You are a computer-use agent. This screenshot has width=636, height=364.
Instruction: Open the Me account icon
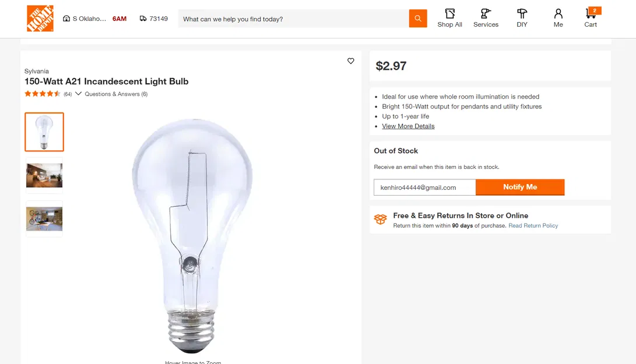pyautogui.click(x=558, y=18)
